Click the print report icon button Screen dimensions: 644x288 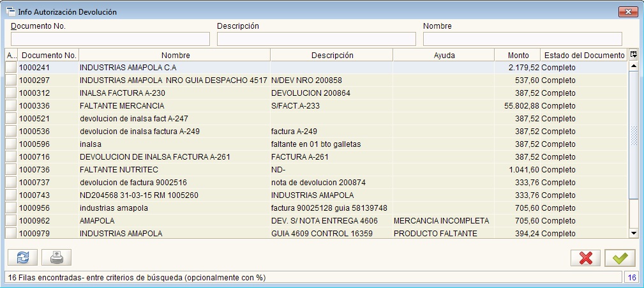click(56, 257)
